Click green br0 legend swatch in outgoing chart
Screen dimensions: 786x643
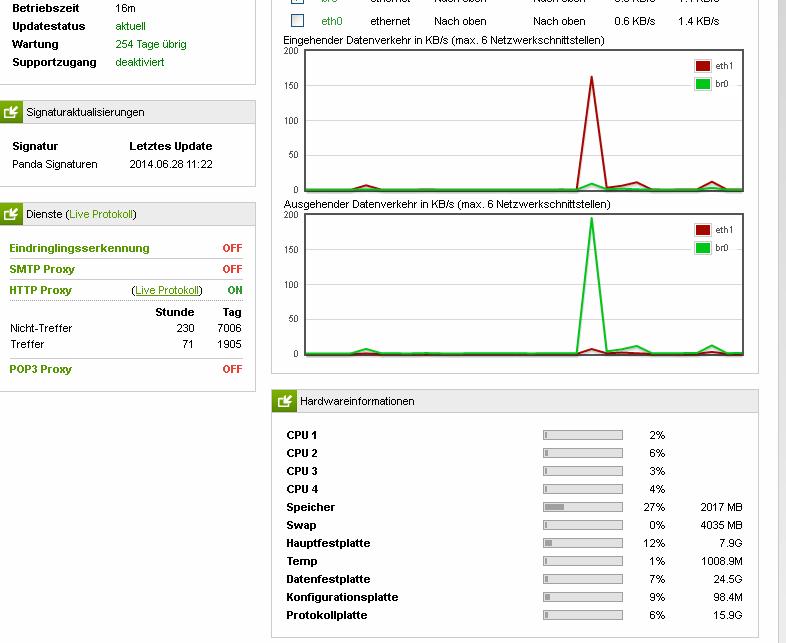[x=702, y=248]
